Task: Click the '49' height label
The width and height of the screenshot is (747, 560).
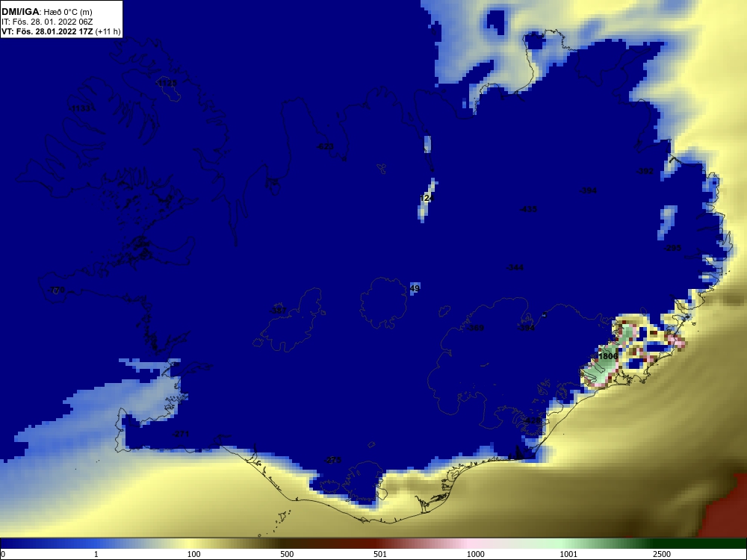Action: (x=415, y=288)
